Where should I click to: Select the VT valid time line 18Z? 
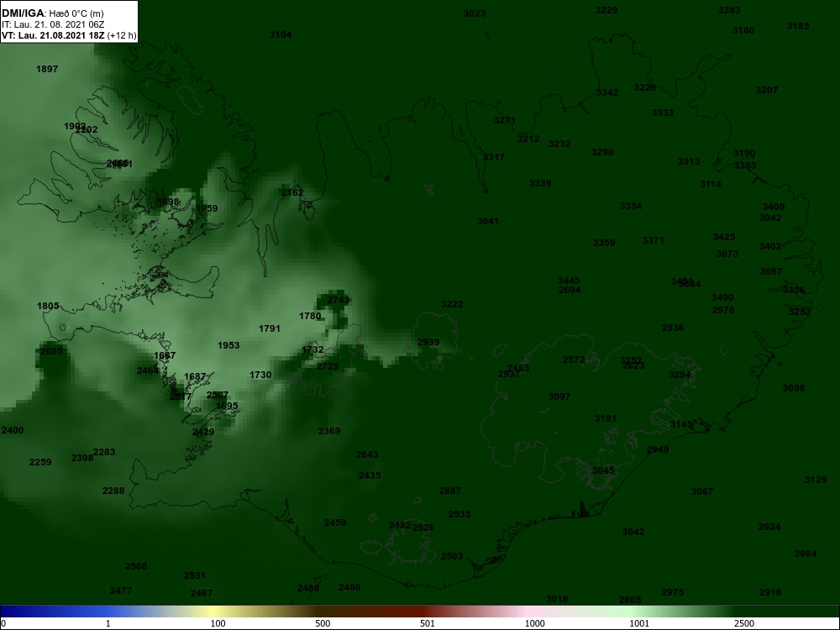pyautogui.click(x=69, y=36)
